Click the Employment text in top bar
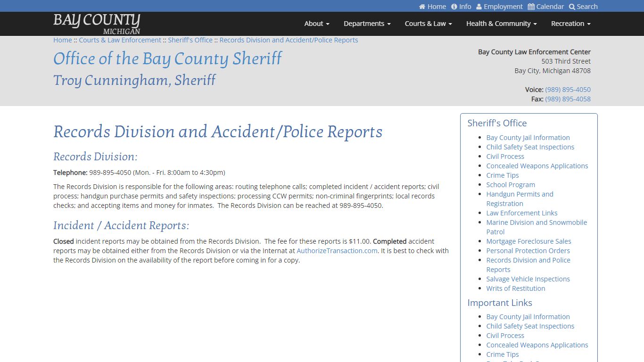 [503, 7]
